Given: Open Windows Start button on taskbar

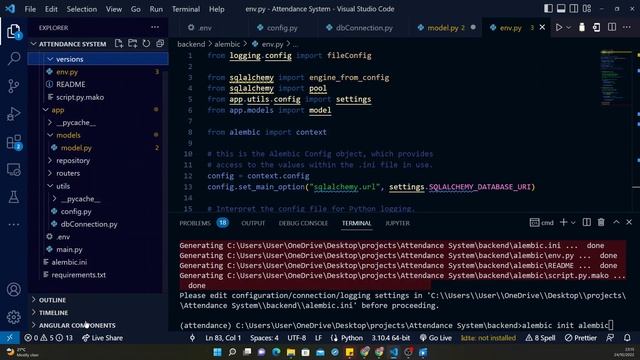Looking at the screenshot, I should click(x=218, y=352).
